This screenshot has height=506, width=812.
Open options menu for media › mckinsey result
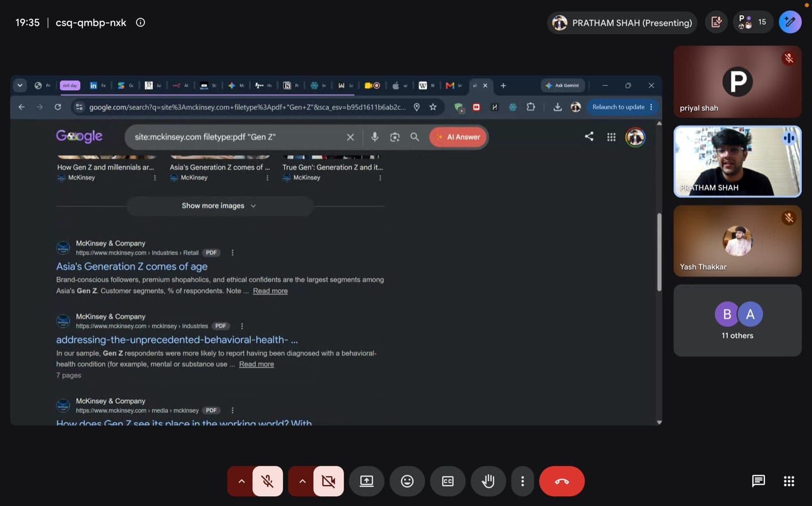232,410
